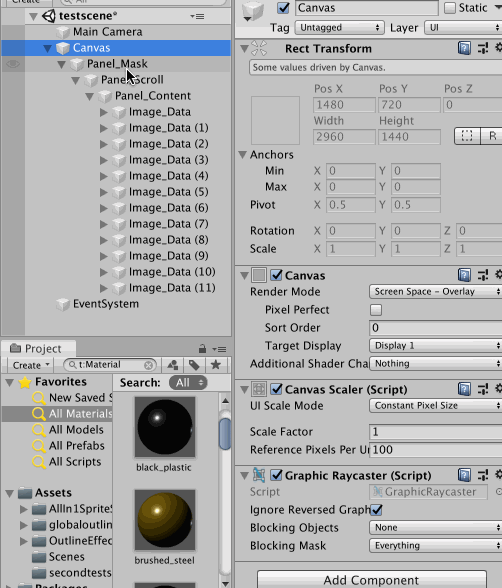Screen dimensions: 502x588
Task: Open Canvas component preset icon
Action: [483, 275]
